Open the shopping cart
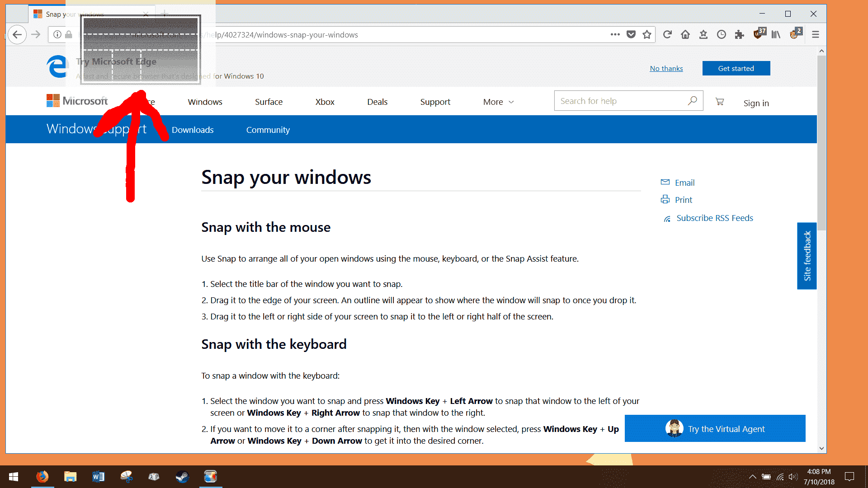The width and height of the screenshot is (868, 488). (720, 102)
